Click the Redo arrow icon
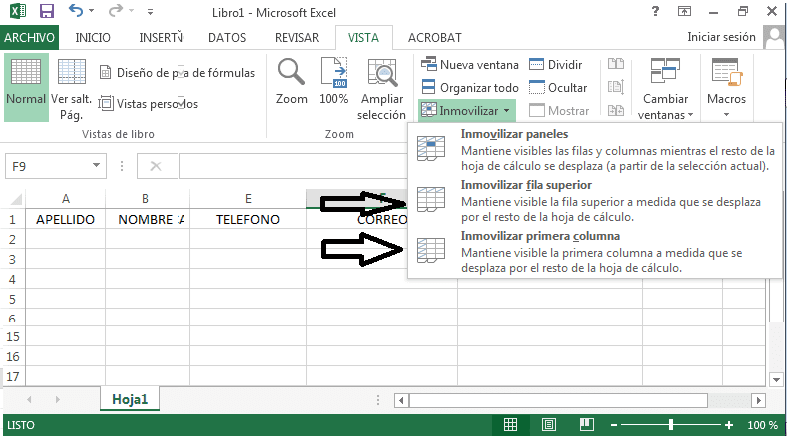Screen dimensions: 806x436 (x=116, y=10)
